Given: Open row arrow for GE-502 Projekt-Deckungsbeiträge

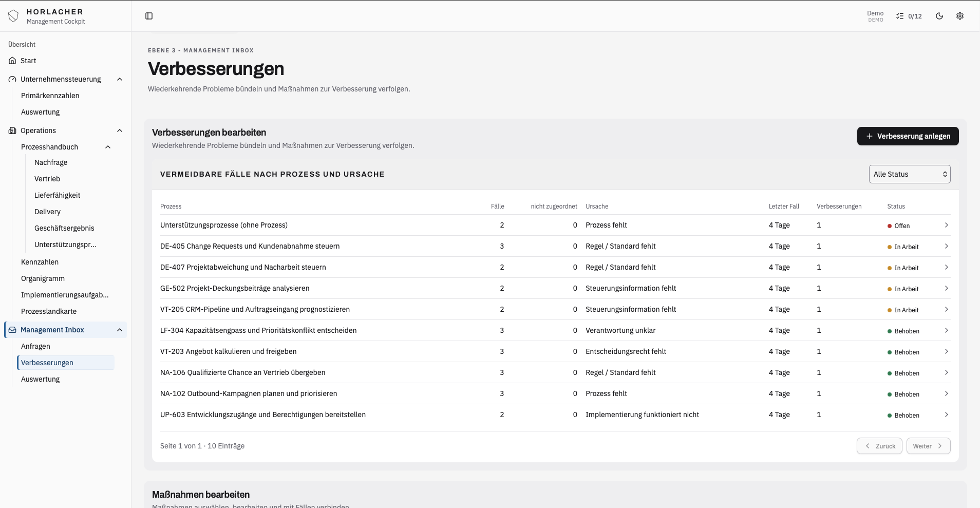Looking at the screenshot, I should pos(946,288).
